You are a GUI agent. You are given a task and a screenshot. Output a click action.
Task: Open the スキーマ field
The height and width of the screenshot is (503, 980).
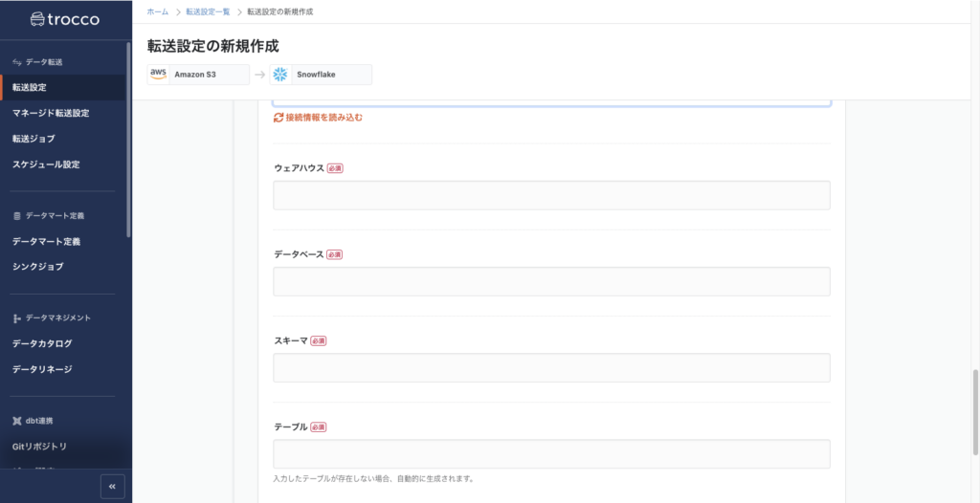click(x=551, y=368)
